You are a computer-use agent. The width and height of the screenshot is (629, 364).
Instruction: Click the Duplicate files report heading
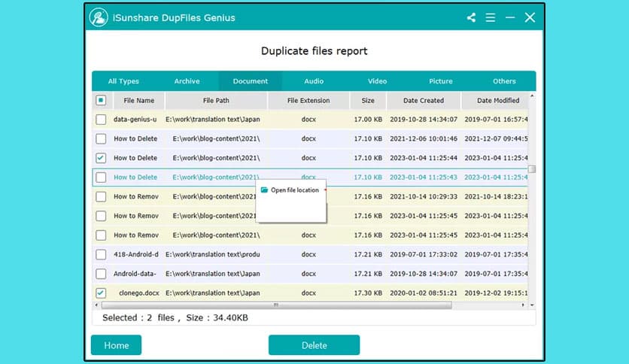click(x=314, y=51)
